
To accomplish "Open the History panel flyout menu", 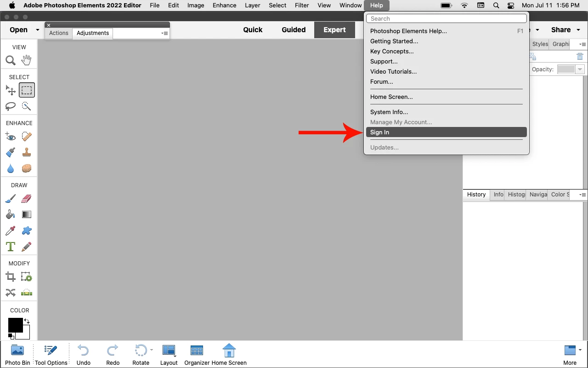I will (582, 195).
